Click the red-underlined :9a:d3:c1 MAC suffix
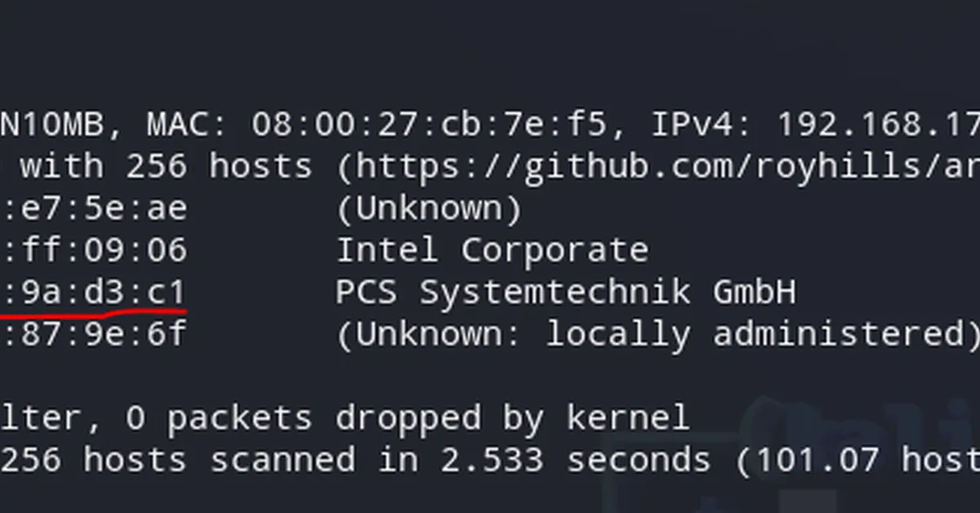The image size is (980, 513). [x=94, y=292]
